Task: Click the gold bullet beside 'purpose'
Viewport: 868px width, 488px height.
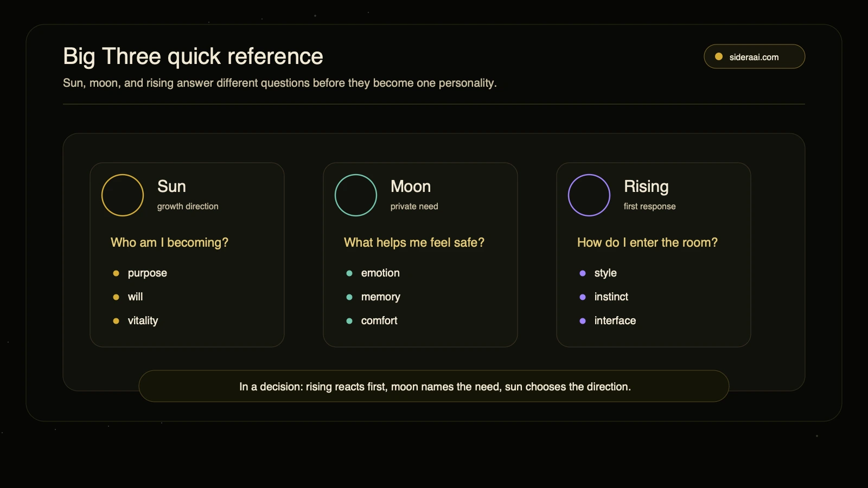Action: point(116,273)
